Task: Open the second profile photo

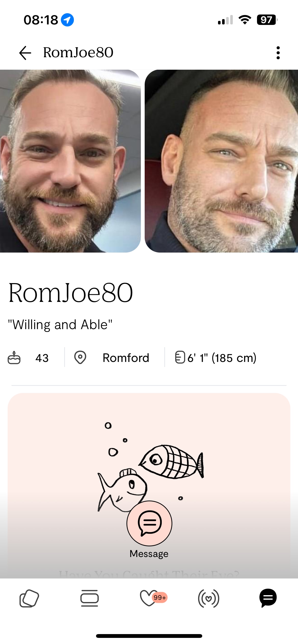Action: click(221, 161)
